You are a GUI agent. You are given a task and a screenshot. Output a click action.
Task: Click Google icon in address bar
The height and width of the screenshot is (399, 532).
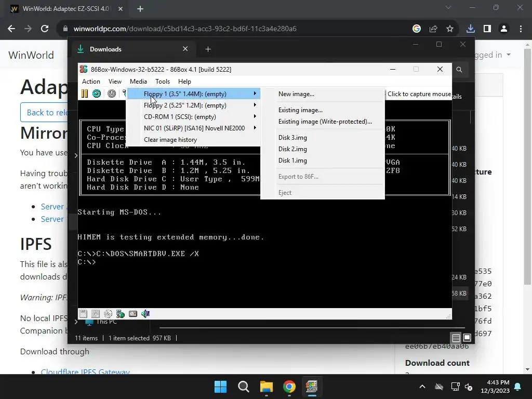tap(417, 29)
